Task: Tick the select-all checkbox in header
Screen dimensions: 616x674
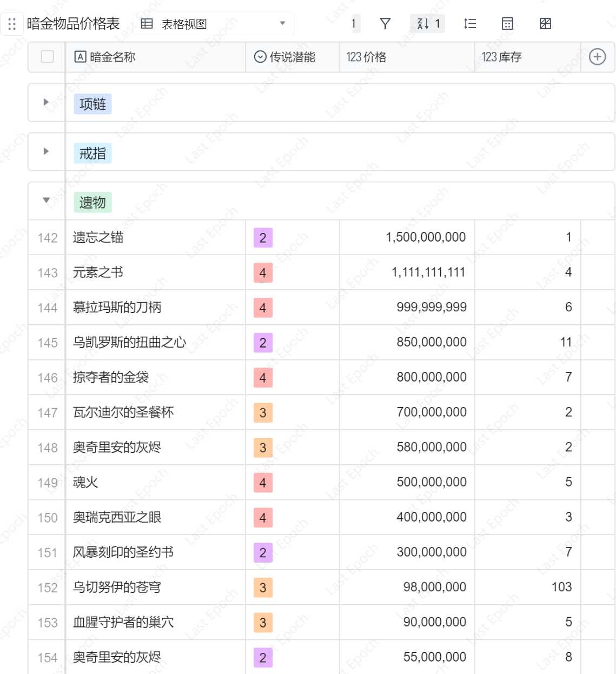Action: coord(48,57)
